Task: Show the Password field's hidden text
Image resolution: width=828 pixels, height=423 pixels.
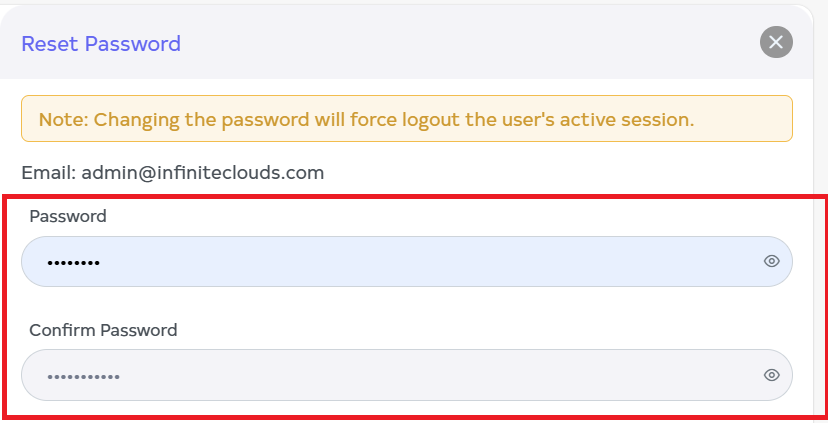Action: pos(771,262)
